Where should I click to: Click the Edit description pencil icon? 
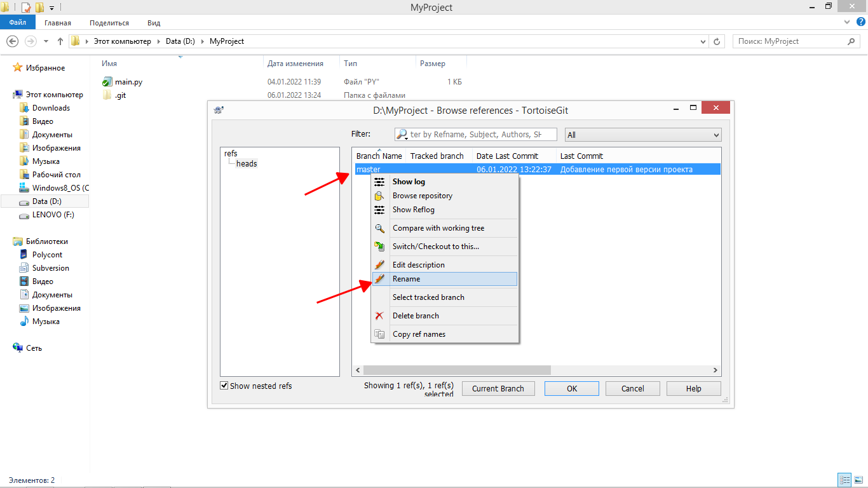pyautogui.click(x=379, y=265)
